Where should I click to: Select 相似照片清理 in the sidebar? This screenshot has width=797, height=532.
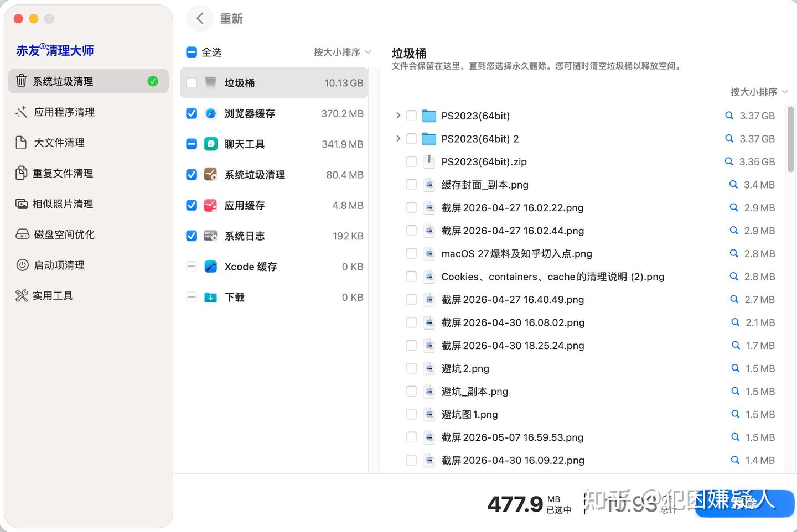pyautogui.click(x=89, y=204)
